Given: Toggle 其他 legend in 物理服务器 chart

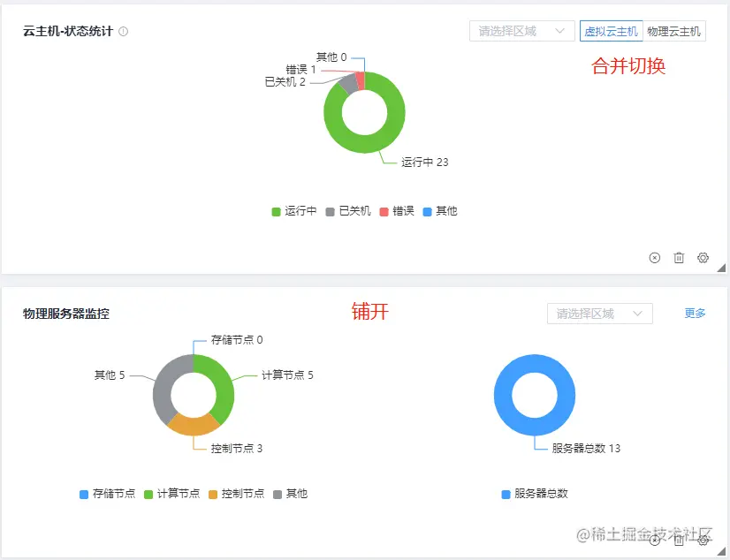Looking at the screenshot, I should click(291, 494).
